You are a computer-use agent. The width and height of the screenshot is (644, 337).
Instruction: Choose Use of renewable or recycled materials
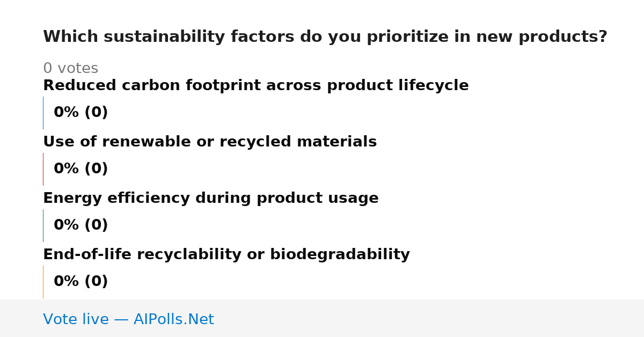pyautogui.click(x=210, y=142)
